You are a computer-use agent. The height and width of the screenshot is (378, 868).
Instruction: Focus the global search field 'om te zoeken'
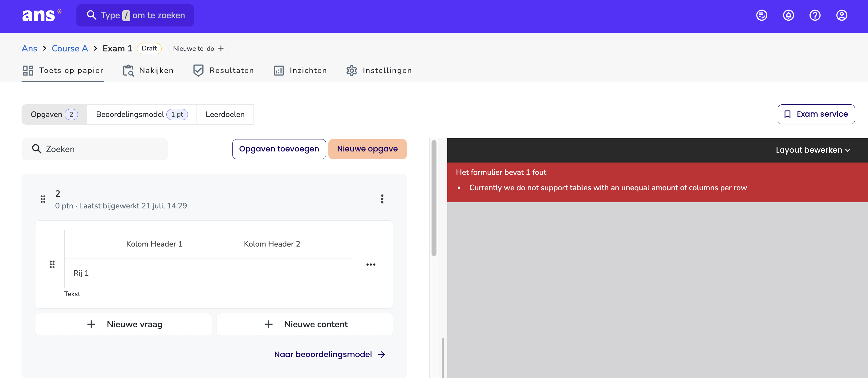coord(135,15)
